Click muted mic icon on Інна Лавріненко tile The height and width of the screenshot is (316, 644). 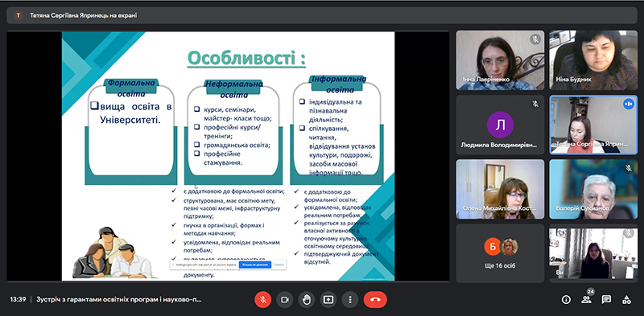535,39
